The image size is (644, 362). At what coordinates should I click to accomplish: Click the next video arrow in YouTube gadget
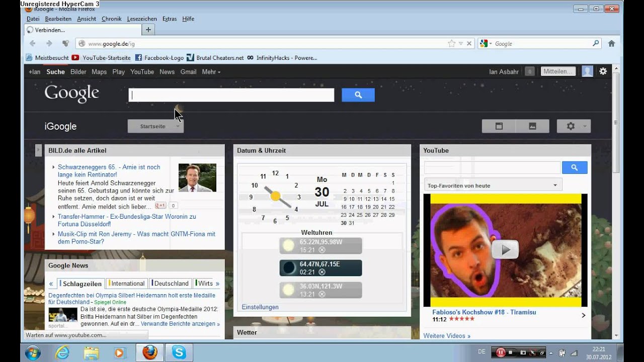pyautogui.click(x=584, y=315)
